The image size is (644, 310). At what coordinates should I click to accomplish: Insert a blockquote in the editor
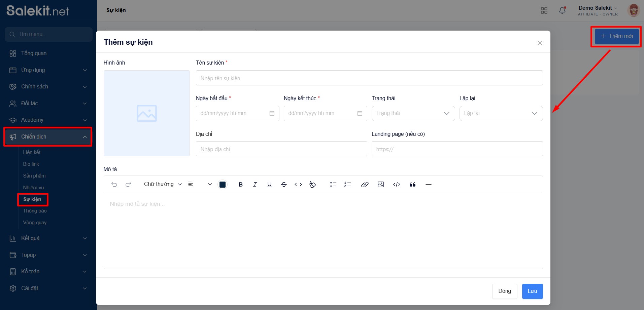tap(412, 184)
